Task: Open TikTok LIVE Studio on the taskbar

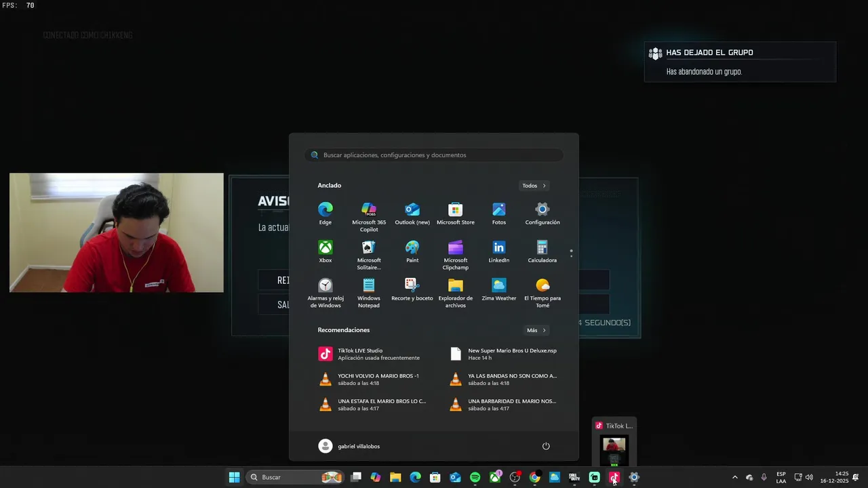Action: [614, 477]
